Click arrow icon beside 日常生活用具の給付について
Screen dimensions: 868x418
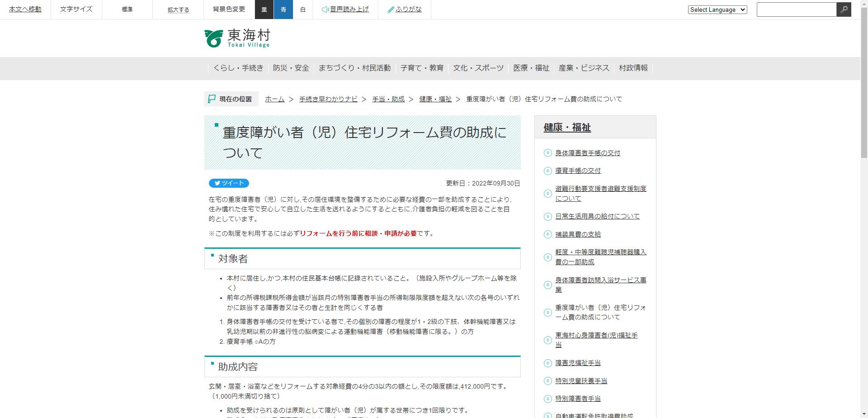pos(548,216)
